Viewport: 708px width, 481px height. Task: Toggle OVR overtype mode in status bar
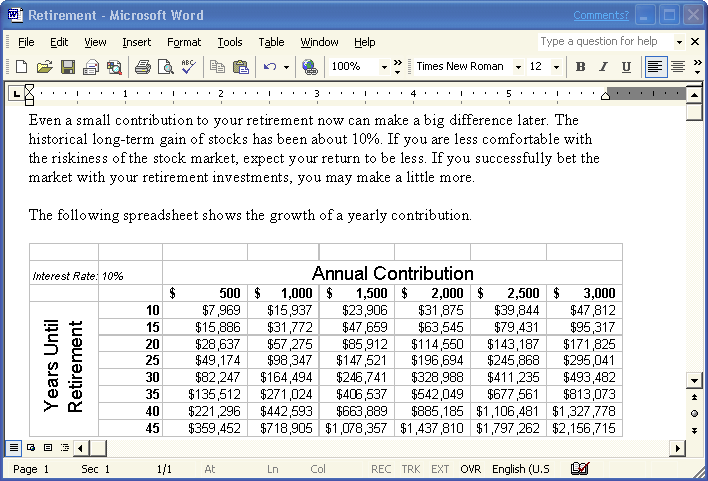pos(469,469)
